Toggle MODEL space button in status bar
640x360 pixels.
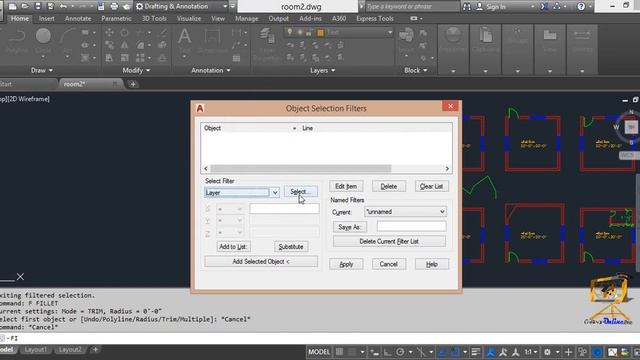[319, 352]
